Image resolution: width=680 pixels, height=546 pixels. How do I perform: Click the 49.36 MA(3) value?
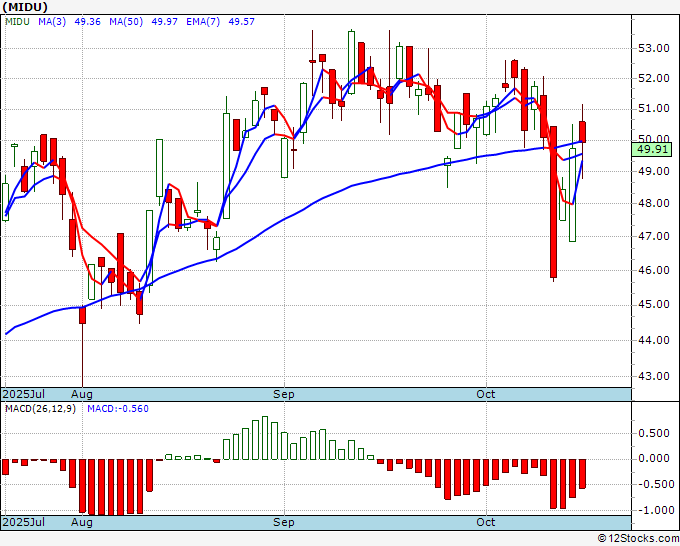(x=87, y=22)
